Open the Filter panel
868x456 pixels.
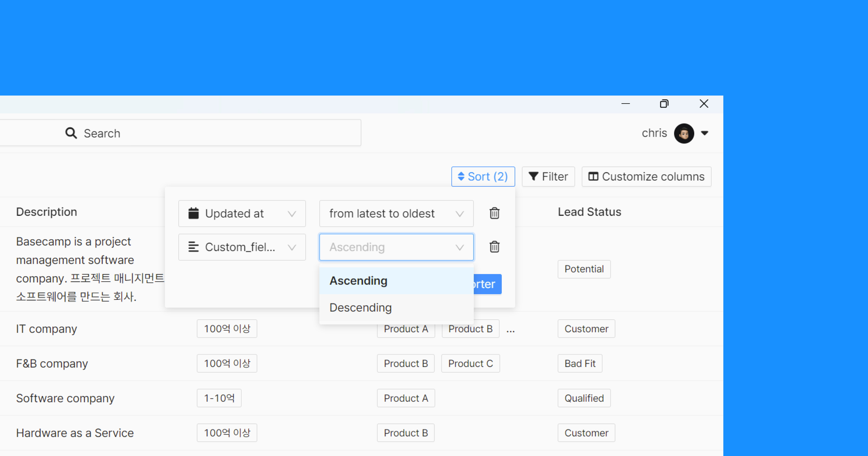pos(548,176)
